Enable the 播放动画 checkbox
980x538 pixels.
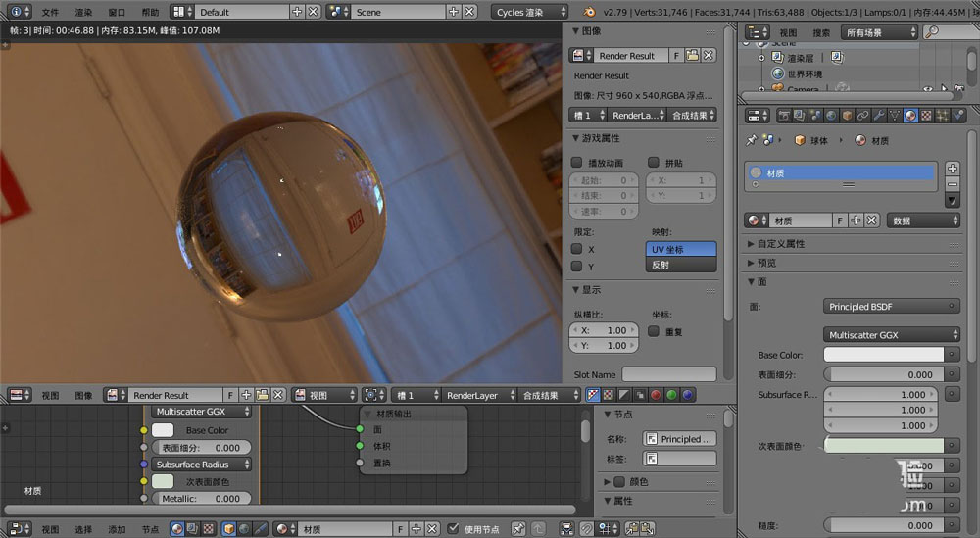coord(577,163)
